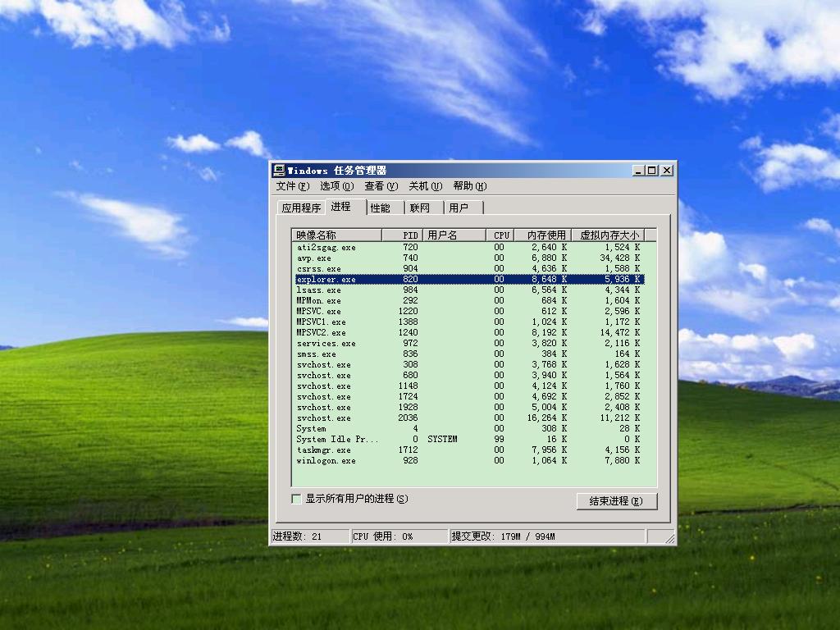This screenshot has width=840, height=630.
Task: Select the winlogon.exe process row
Action: pos(469,461)
